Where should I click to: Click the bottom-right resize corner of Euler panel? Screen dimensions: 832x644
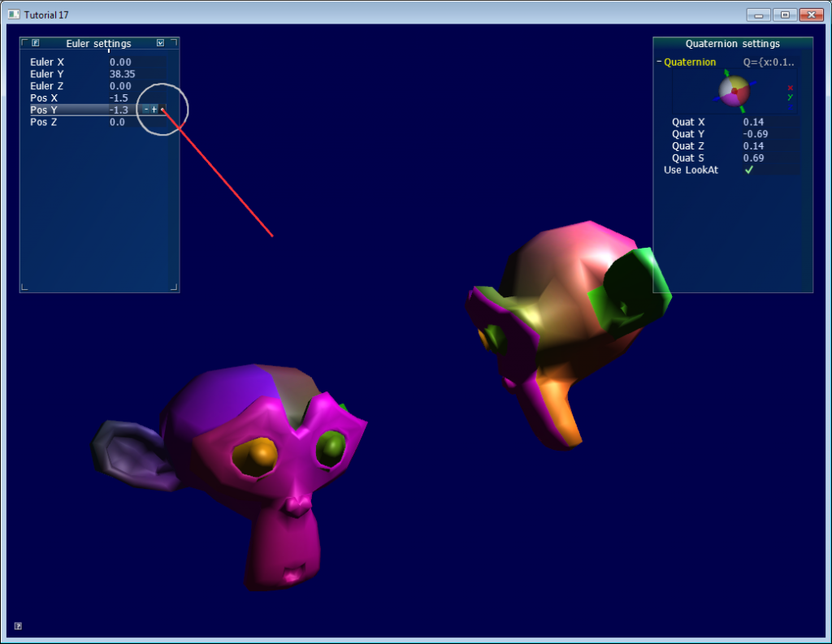coord(173,287)
